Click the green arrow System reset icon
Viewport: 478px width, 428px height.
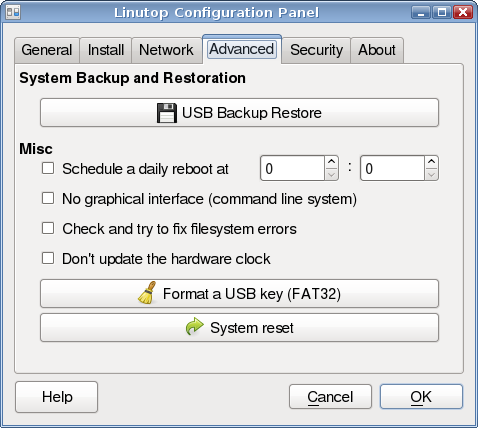pos(194,327)
